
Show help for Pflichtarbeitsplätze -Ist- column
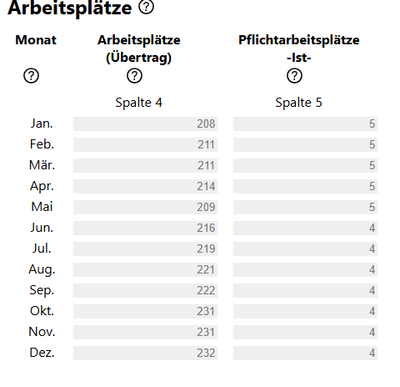coord(295,76)
